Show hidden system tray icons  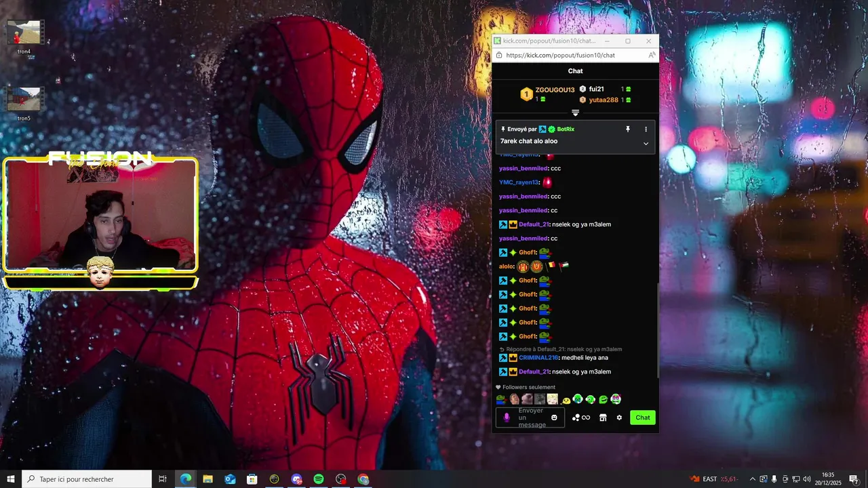(x=752, y=479)
